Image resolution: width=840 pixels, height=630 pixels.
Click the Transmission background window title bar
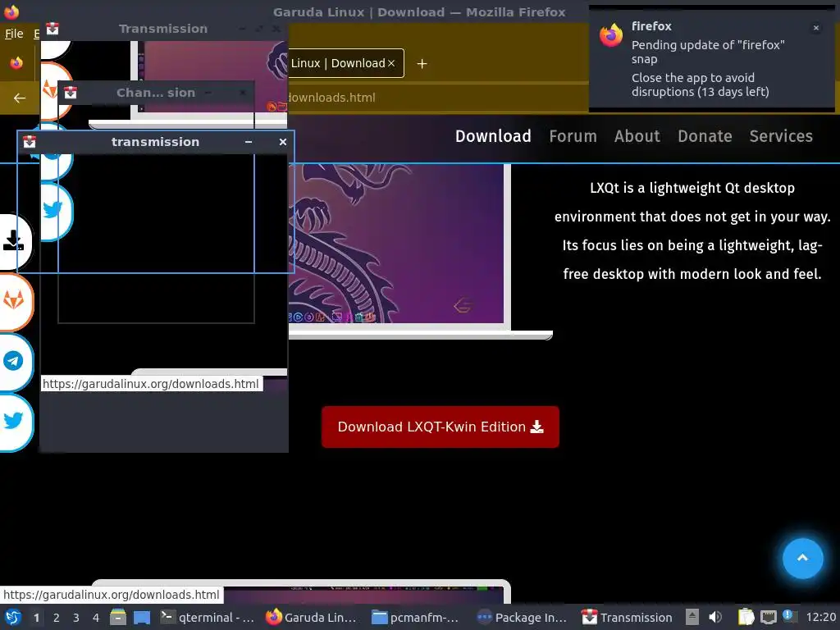[x=163, y=29]
